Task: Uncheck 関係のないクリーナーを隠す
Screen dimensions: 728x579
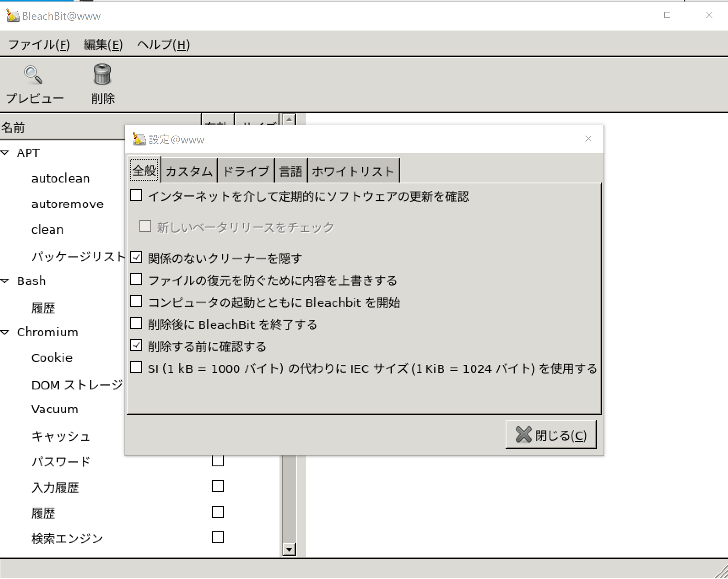Action: coord(136,257)
